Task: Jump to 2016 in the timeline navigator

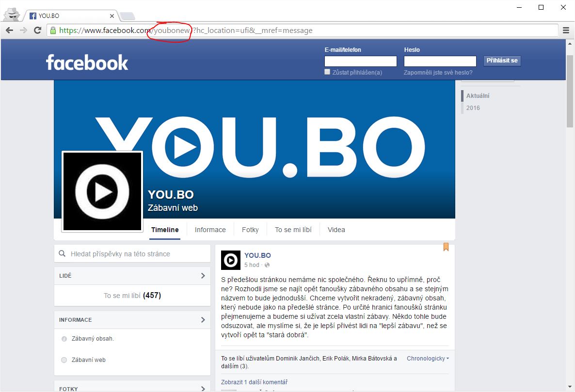Action: point(473,108)
